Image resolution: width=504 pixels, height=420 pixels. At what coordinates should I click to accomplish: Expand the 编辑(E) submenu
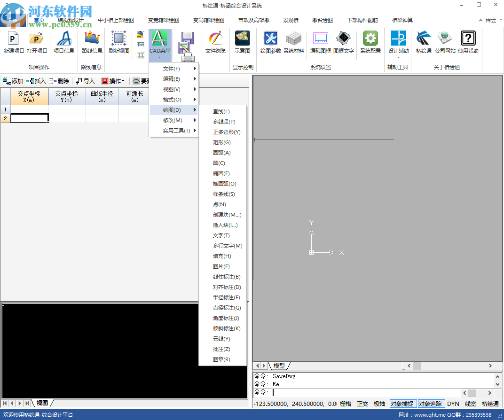[174, 79]
